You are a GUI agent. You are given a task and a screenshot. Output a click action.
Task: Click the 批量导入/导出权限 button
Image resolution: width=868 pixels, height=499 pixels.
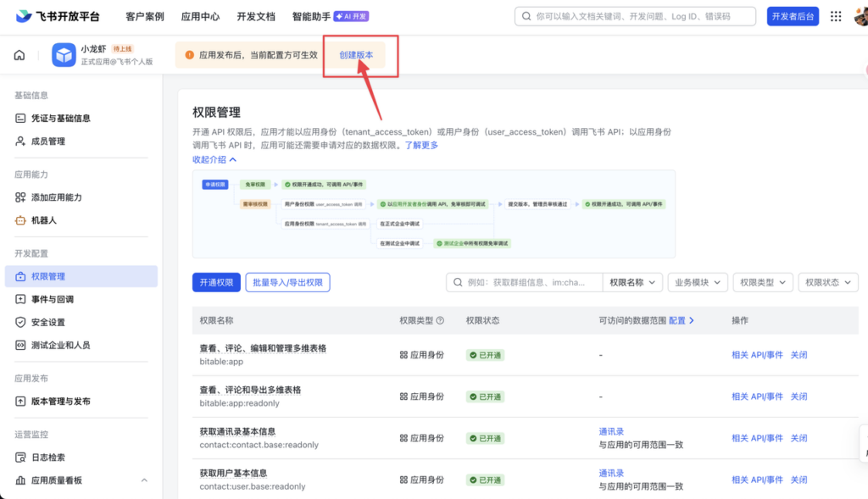(287, 282)
